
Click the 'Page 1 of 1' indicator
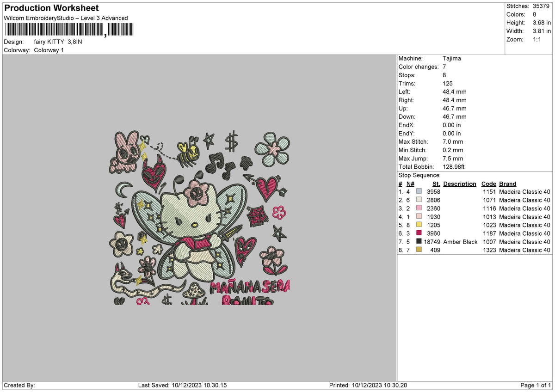(536, 386)
